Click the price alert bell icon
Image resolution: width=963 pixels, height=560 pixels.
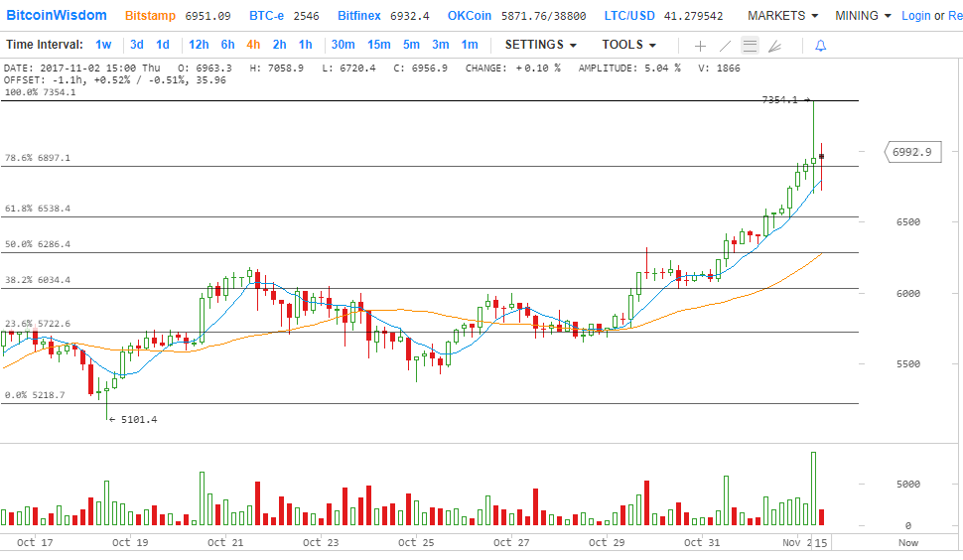(820, 46)
